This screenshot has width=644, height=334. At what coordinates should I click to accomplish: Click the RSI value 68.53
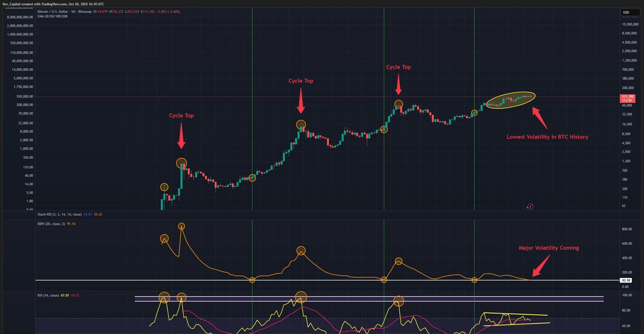75,295
